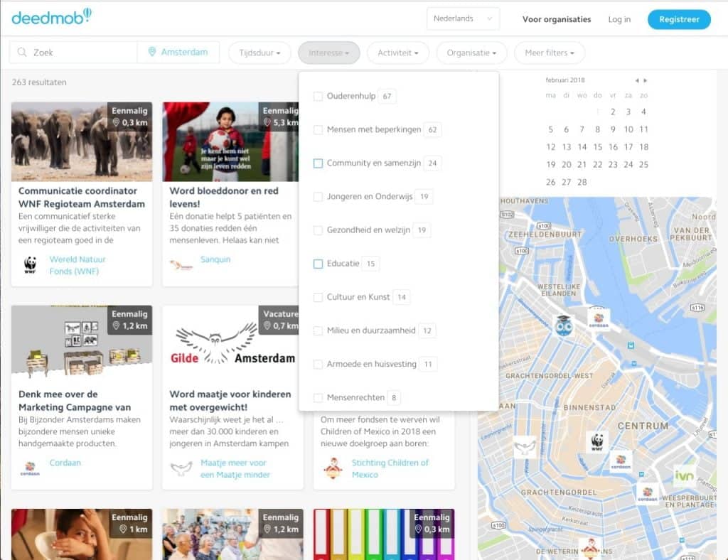Check the Ouderenhulp checkbox
This screenshot has width=728, height=560.
[318, 96]
